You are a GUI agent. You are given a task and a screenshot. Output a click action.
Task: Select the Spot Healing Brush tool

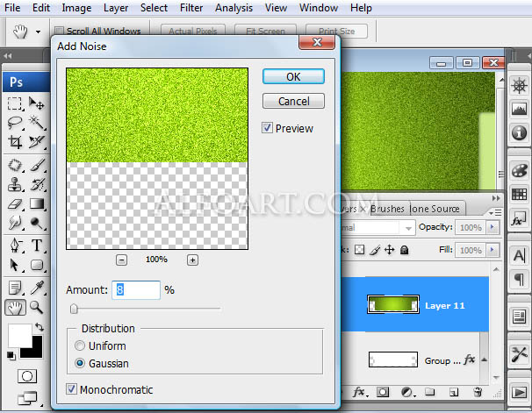click(15, 166)
